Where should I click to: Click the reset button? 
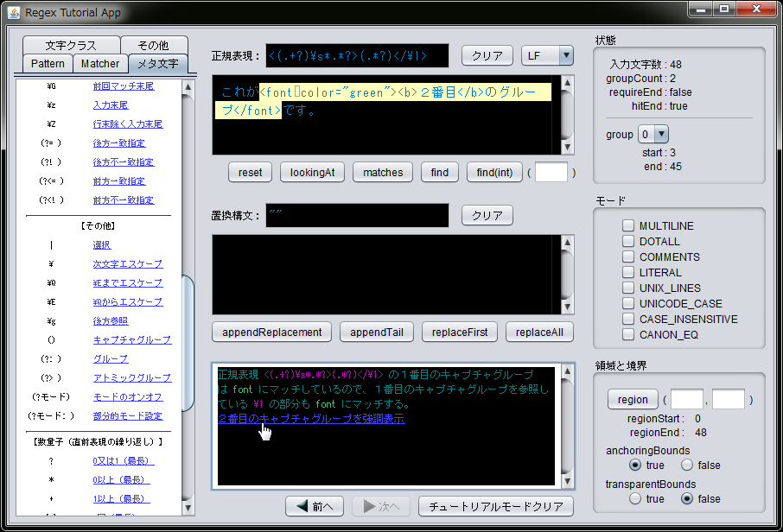250,172
